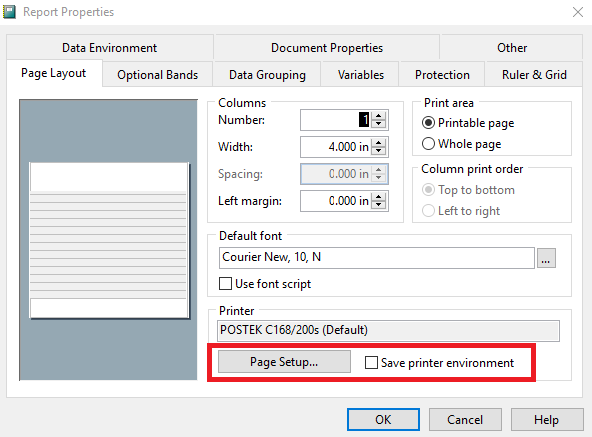Click the Courier New default font field
The width and height of the screenshot is (592, 437).
pos(376,258)
